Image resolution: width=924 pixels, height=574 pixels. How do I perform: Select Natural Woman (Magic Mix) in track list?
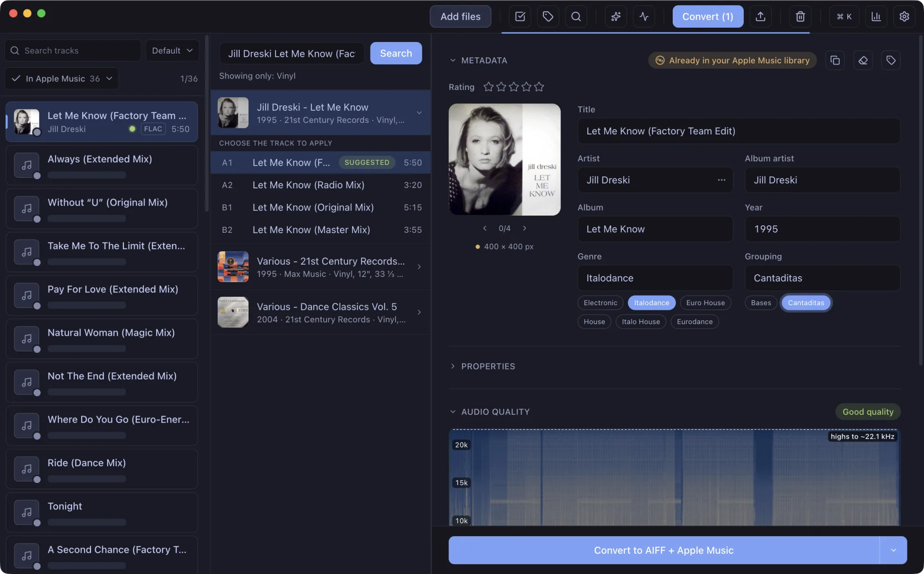click(102, 339)
